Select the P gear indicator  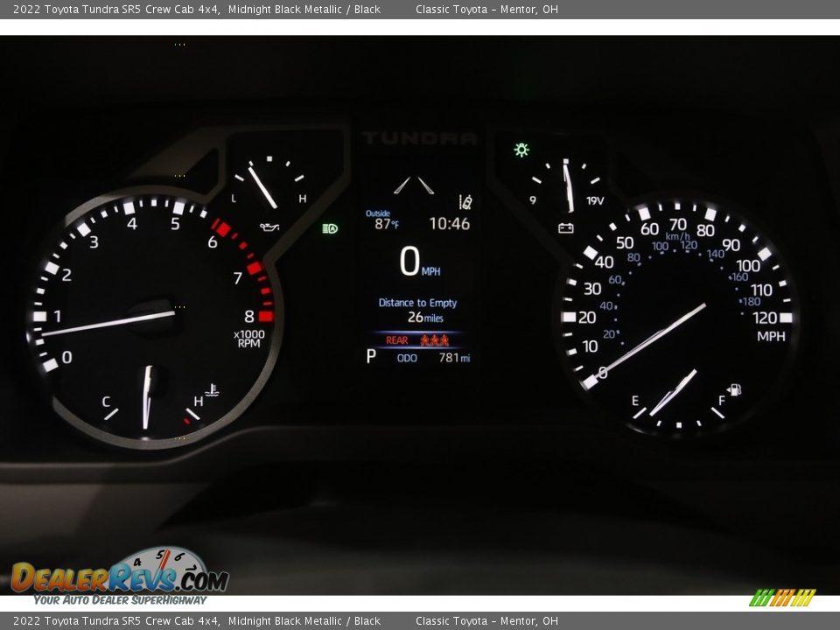pos(370,357)
